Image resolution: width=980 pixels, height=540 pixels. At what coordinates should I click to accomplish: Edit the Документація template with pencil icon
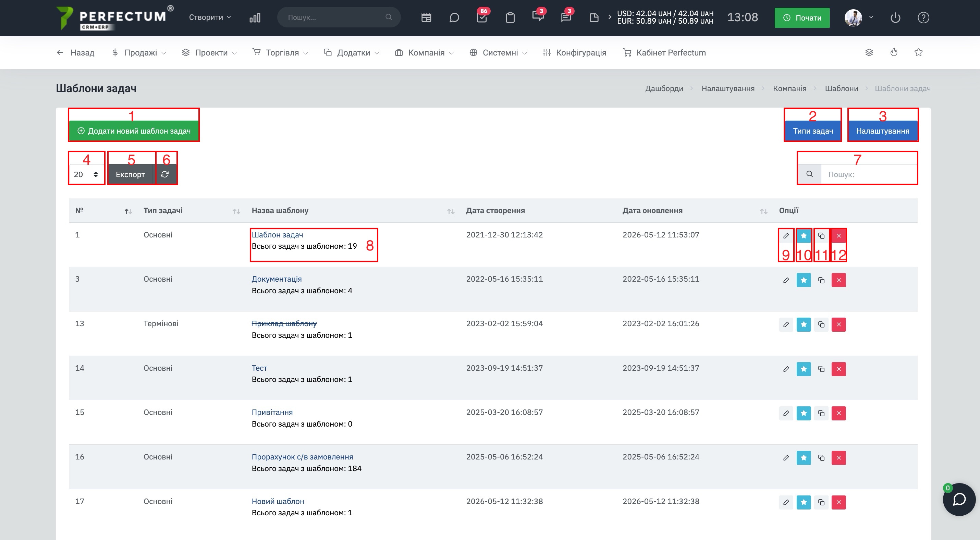pyautogui.click(x=786, y=280)
